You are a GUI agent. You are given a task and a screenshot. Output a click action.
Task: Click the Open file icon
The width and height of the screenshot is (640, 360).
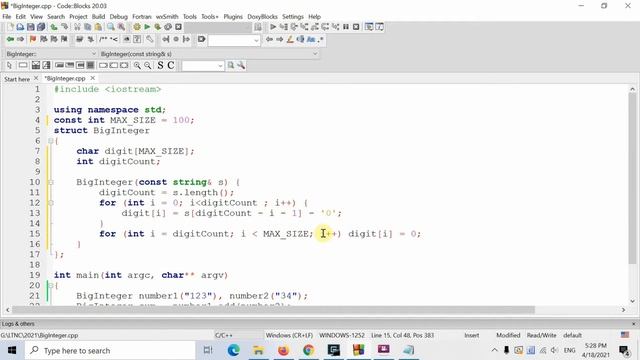20,27
